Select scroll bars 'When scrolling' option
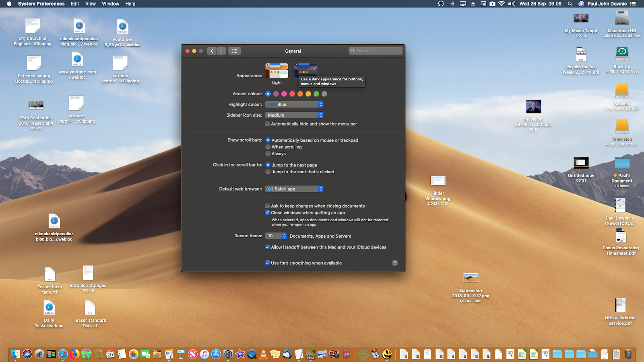 click(268, 147)
